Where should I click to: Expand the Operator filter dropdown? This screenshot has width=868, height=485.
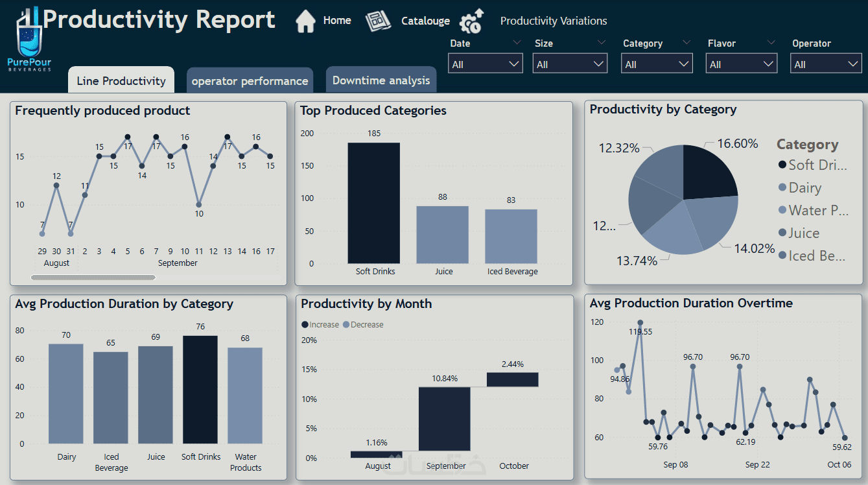tap(825, 64)
